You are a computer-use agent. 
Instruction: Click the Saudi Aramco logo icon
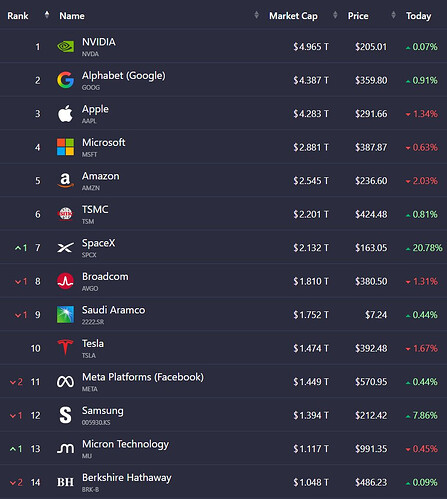pyautogui.click(x=65, y=315)
